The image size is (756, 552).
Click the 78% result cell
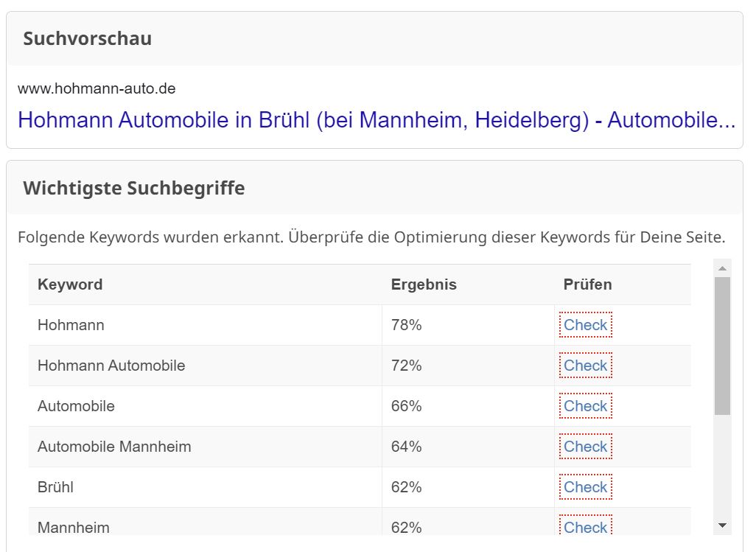click(x=406, y=325)
